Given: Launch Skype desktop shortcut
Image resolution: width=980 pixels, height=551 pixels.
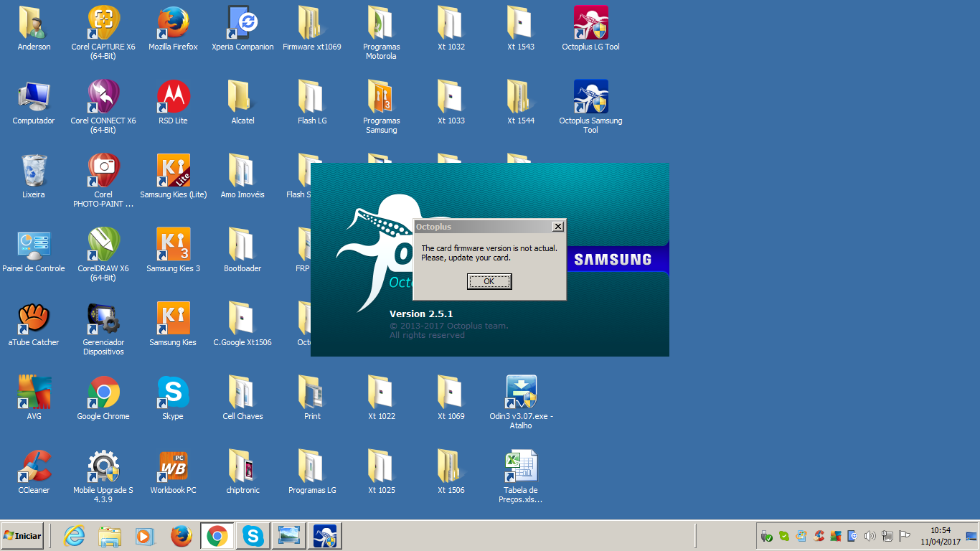Looking at the screenshot, I should click(x=173, y=398).
